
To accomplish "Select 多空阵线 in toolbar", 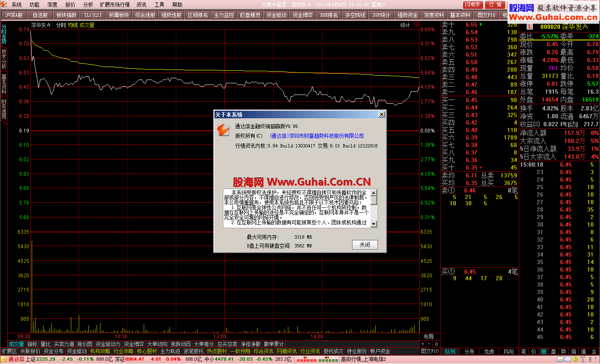I will click(355, 15).
